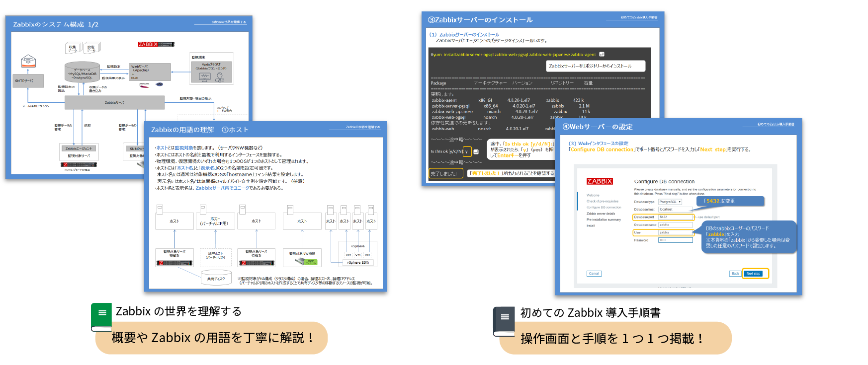Viewport: 868px width, 365px height.
Task: Select Pre-installation summary step in sidebar
Action: (x=604, y=219)
